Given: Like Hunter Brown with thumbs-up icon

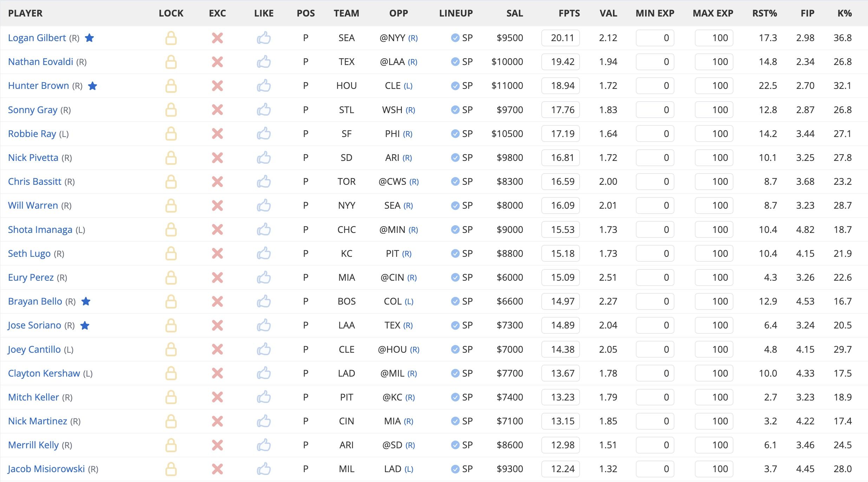Looking at the screenshot, I should click(x=264, y=86).
